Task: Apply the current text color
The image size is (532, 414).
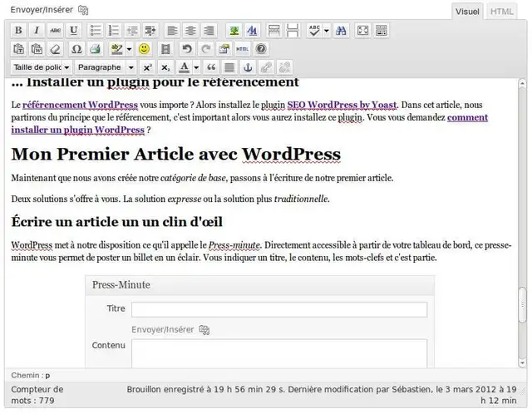Action: pyautogui.click(x=185, y=67)
